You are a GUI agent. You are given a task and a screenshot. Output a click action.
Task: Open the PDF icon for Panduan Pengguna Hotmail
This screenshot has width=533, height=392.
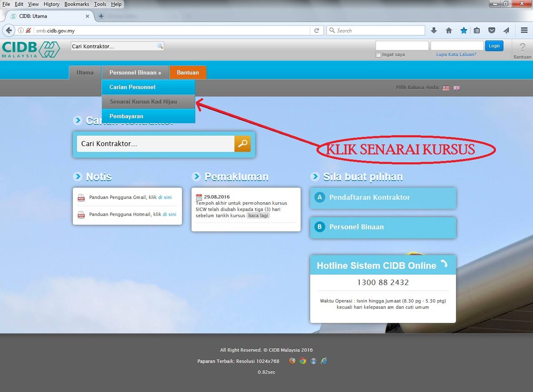pyautogui.click(x=81, y=215)
